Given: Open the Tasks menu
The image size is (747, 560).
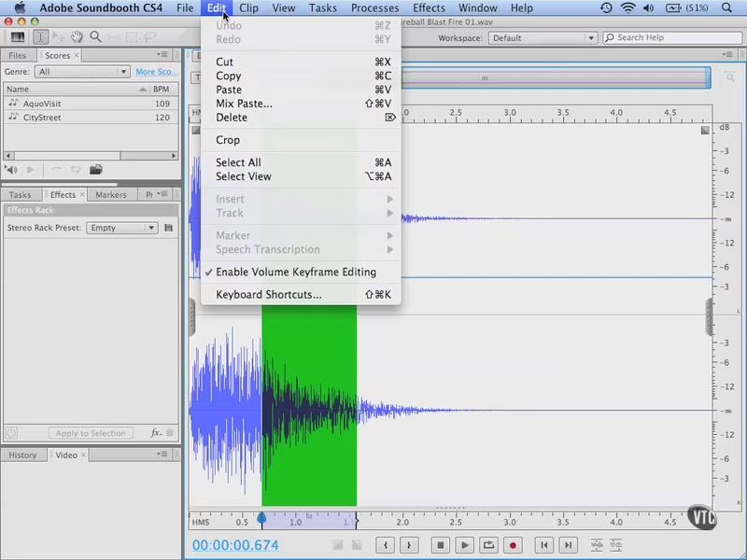Looking at the screenshot, I should coord(322,7).
